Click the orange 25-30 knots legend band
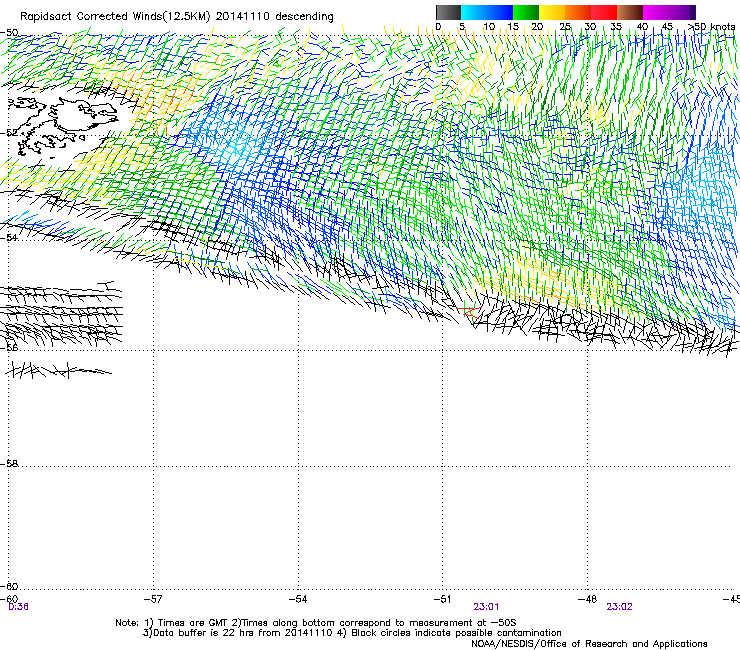Viewport: 740px width, 650px height. pos(578,12)
